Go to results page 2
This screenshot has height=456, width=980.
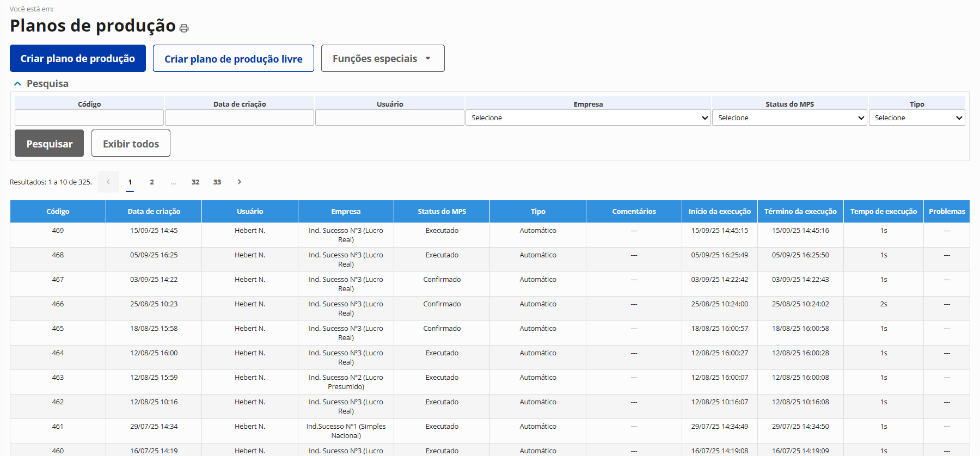pyautogui.click(x=152, y=182)
